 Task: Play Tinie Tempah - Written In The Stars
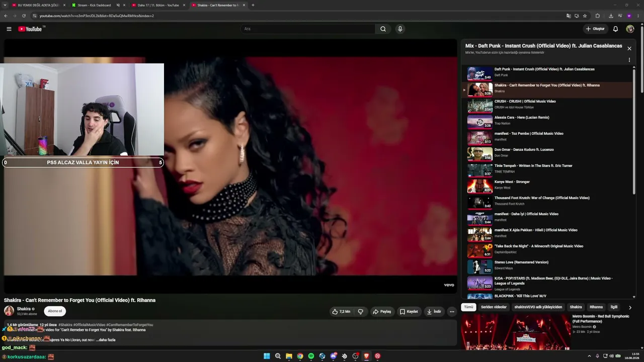(x=547, y=169)
